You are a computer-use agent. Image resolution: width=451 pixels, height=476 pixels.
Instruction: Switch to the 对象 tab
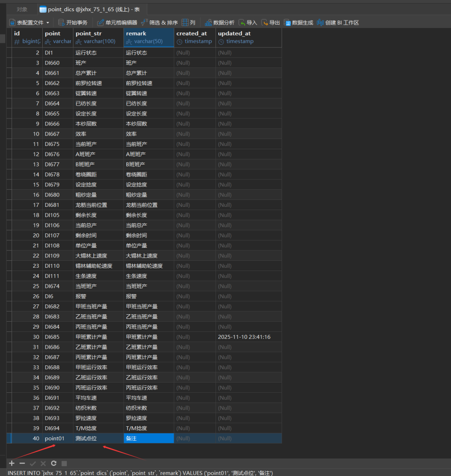pyautogui.click(x=22, y=9)
